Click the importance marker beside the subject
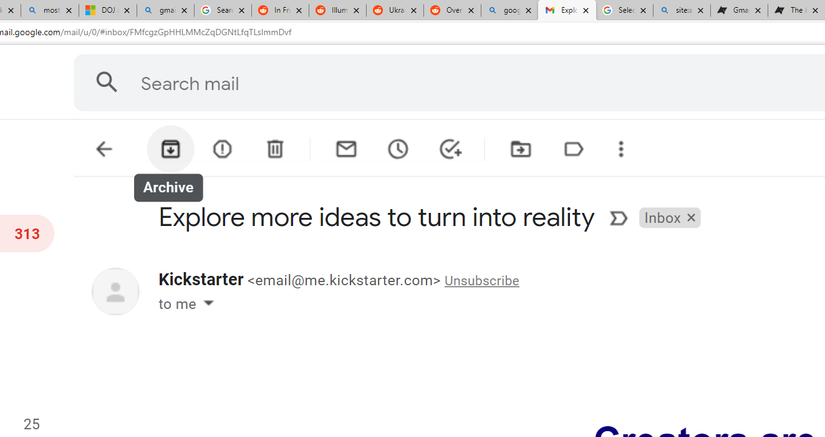The width and height of the screenshot is (825, 437). (618, 218)
